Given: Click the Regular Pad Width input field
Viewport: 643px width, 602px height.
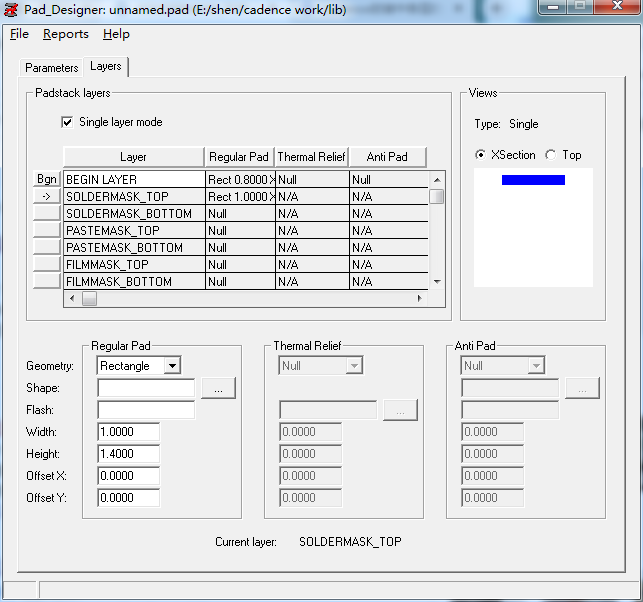Looking at the screenshot, I should tap(129, 432).
